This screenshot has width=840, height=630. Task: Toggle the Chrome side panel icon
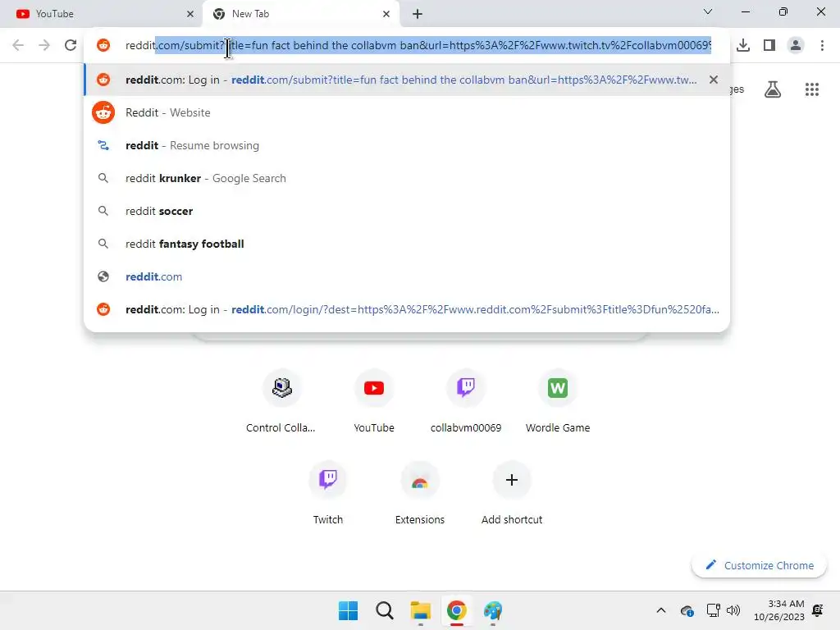(769, 45)
